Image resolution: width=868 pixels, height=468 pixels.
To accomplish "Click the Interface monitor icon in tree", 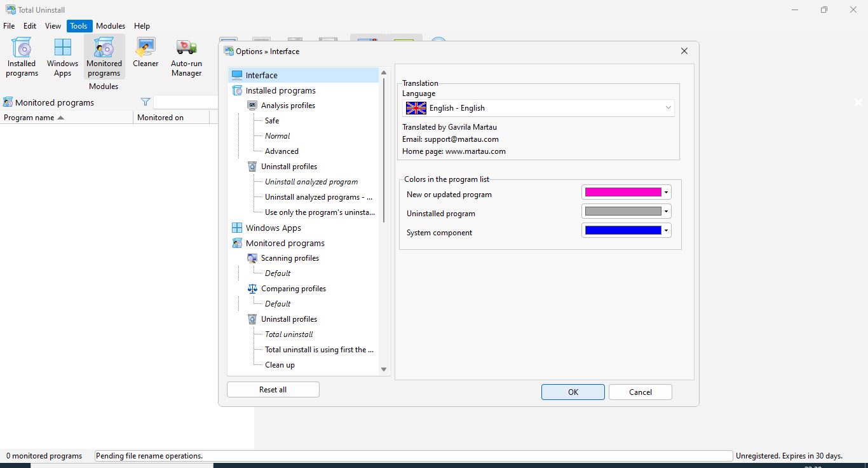I will [237, 75].
